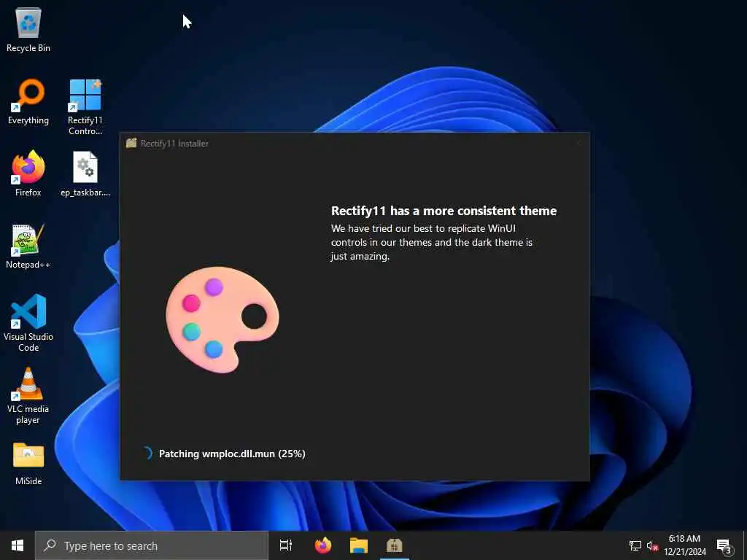Open the Recycle Bin desktop icon

point(28,29)
